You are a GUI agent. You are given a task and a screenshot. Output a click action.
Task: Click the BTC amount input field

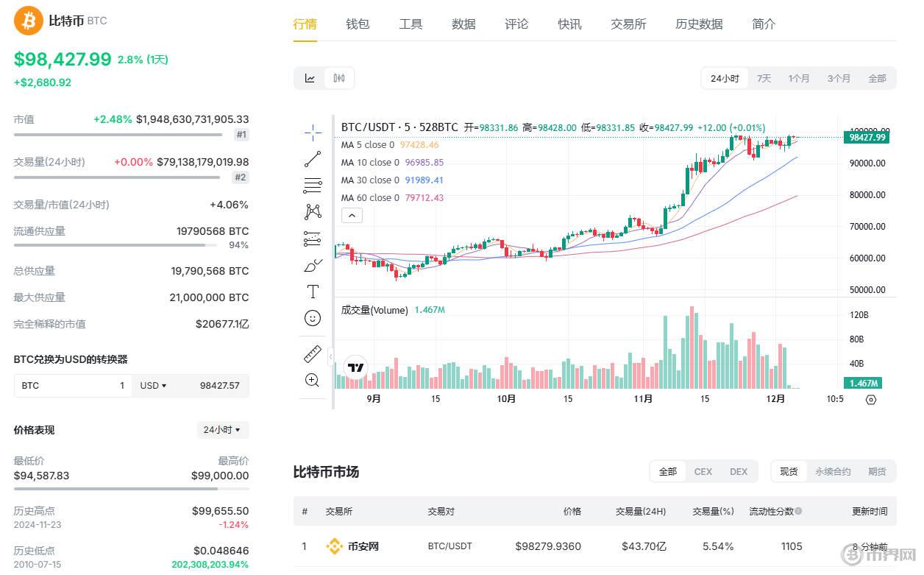click(x=74, y=386)
